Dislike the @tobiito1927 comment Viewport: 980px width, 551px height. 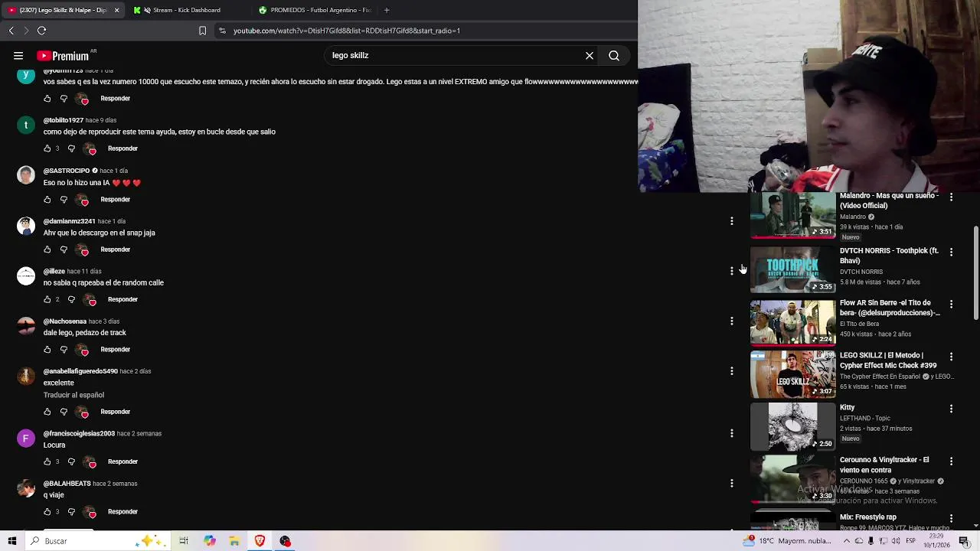71,148
